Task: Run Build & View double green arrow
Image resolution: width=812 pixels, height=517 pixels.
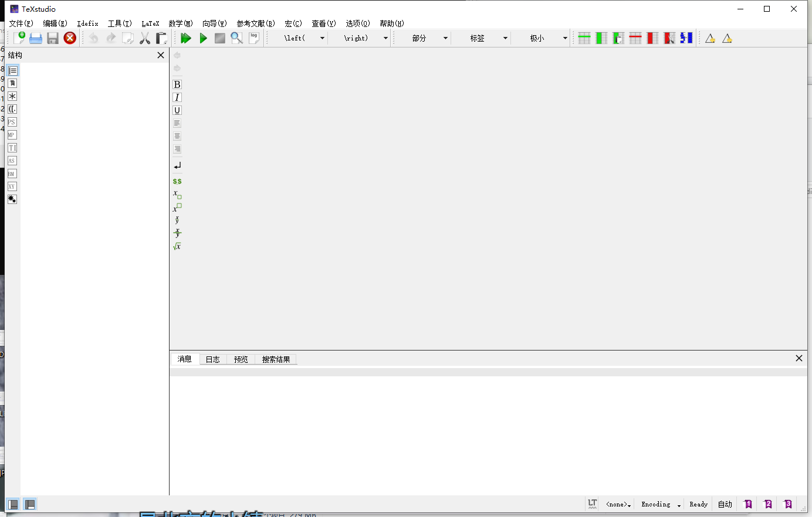Action: [x=186, y=38]
